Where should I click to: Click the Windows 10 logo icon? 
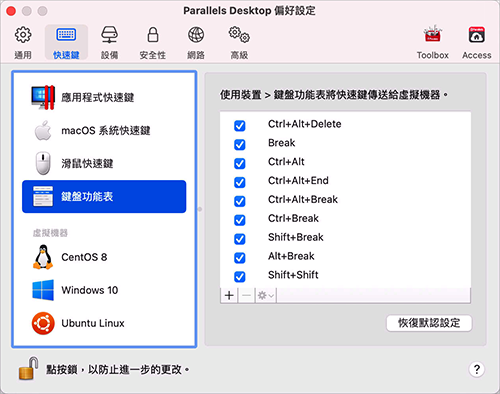coord(43,290)
